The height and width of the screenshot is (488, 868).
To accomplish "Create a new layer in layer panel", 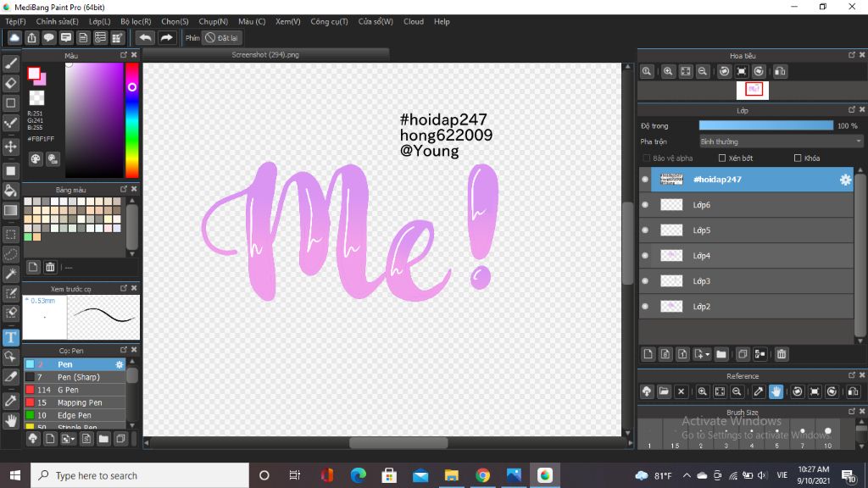I will (648, 354).
